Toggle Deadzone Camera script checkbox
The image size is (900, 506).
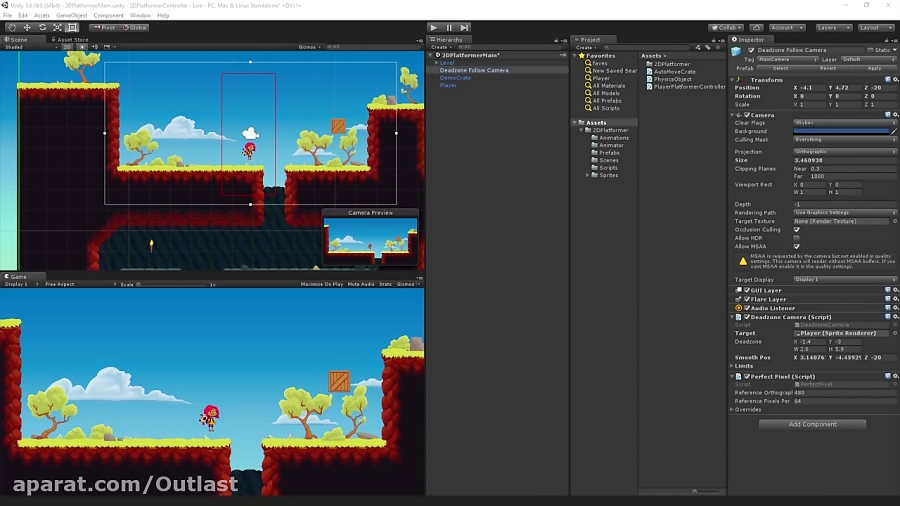click(x=747, y=317)
